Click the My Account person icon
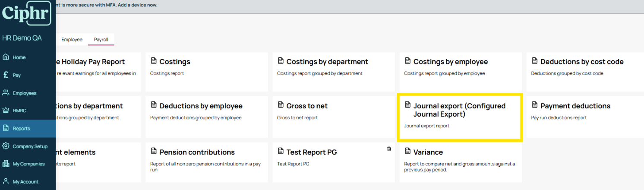The height and width of the screenshot is (190, 644). coord(6,181)
